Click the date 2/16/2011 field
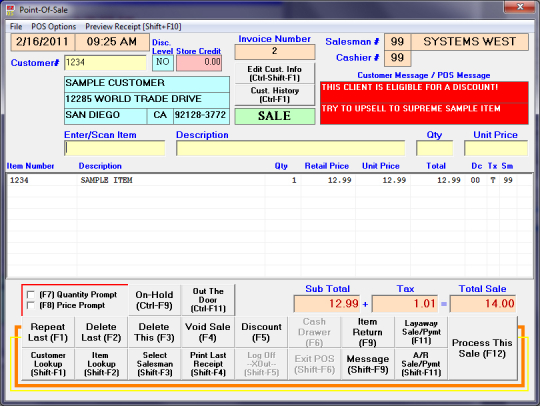This screenshot has width=540, height=406. tap(42, 42)
